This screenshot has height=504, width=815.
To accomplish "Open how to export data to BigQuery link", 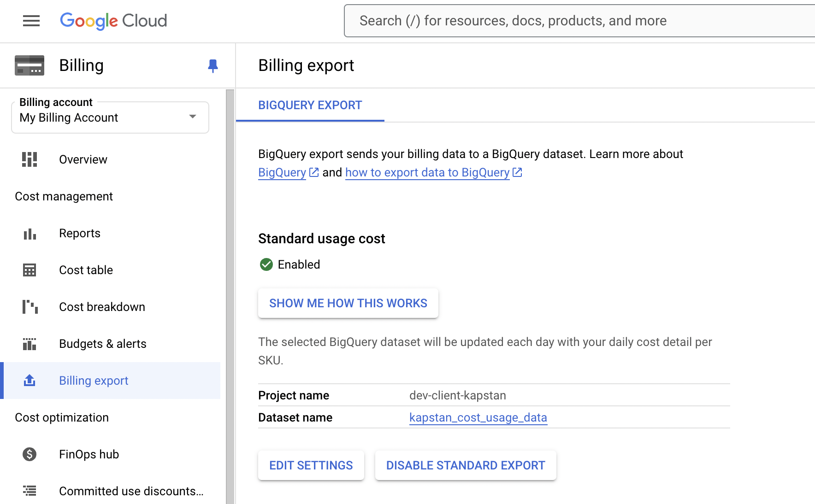I will click(427, 172).
